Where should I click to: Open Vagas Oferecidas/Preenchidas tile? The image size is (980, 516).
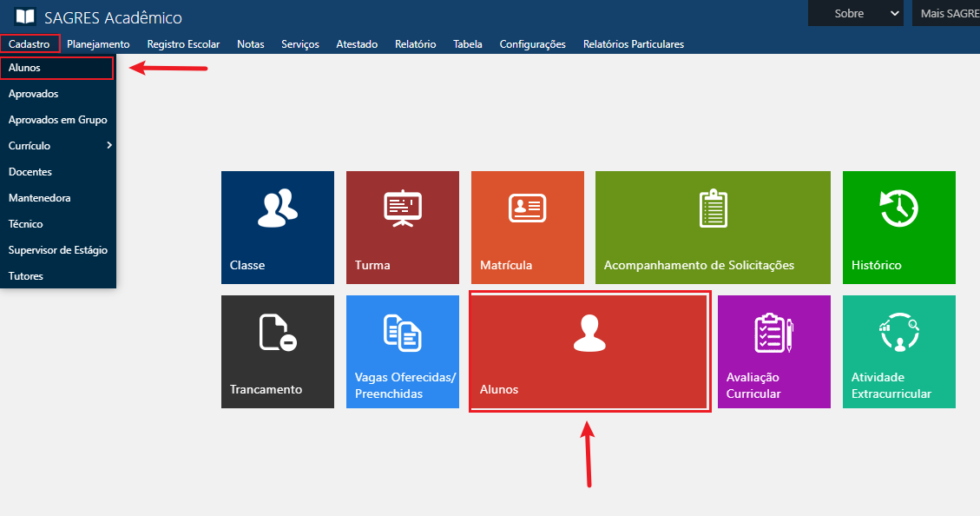pyautogui.click(x=403, y=334)
